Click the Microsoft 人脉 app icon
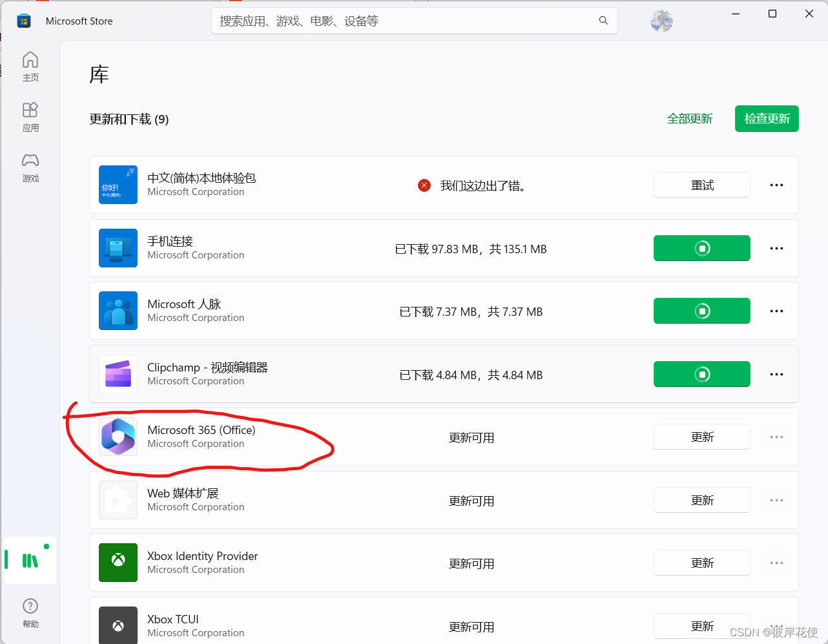This screenshot has width=828, height=644. [118, 311]
